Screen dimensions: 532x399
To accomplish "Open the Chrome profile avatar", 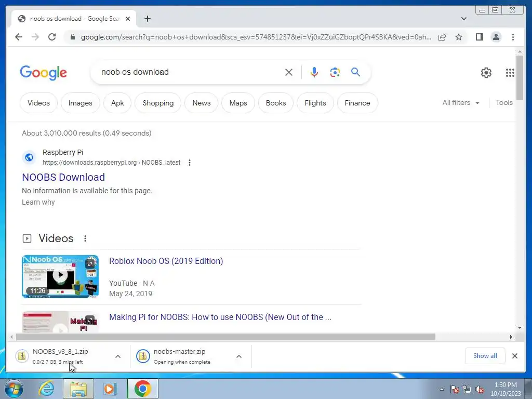I will point(496,37).
